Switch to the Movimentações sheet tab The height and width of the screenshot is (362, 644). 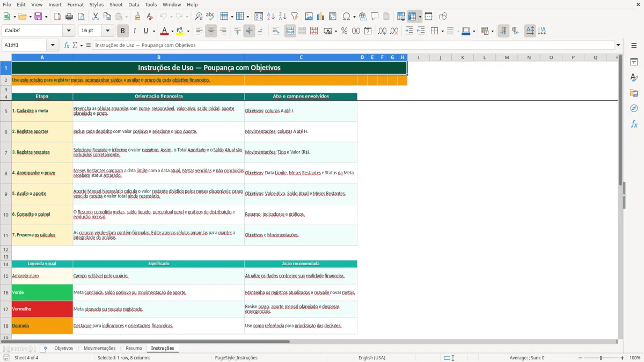(100, 348)
